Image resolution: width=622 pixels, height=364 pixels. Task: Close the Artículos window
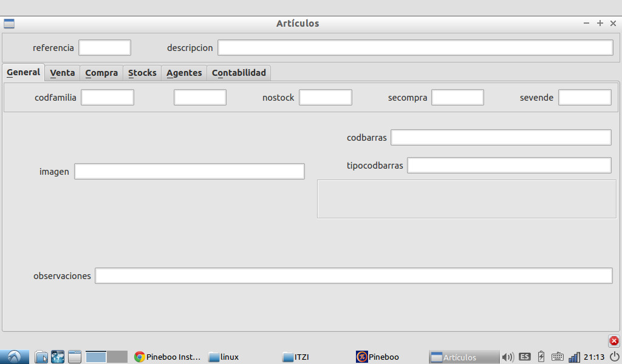[613, 24]
